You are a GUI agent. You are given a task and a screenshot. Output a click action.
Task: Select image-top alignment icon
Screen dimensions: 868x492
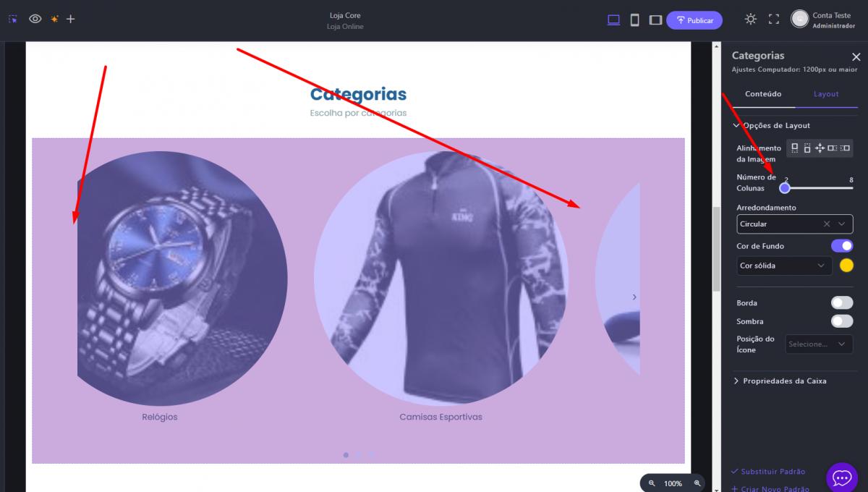[794, 148]
